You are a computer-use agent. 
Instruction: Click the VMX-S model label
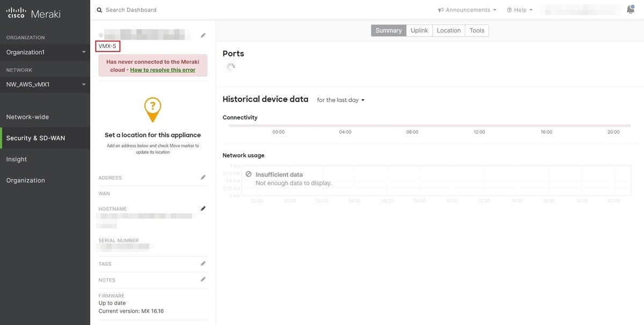[x=107, y=47]
